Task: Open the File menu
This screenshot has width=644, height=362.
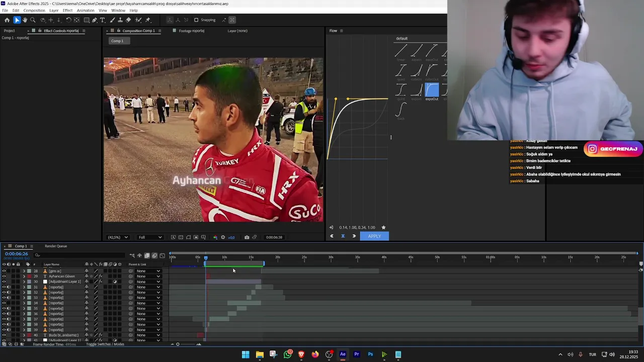Action: (5, 11)
